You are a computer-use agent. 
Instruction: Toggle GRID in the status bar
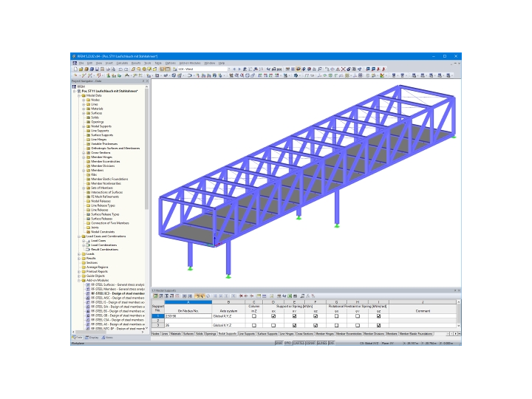click(287, 344)
